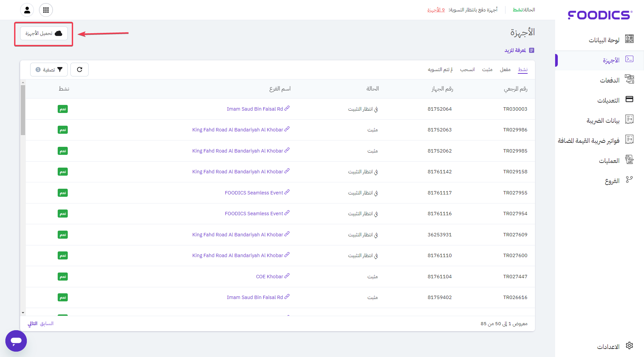The height and width of the screenshot is (357, 644).
Task: Click the الدفعات payments sidebar icon
Action: [x=629, y=79]
